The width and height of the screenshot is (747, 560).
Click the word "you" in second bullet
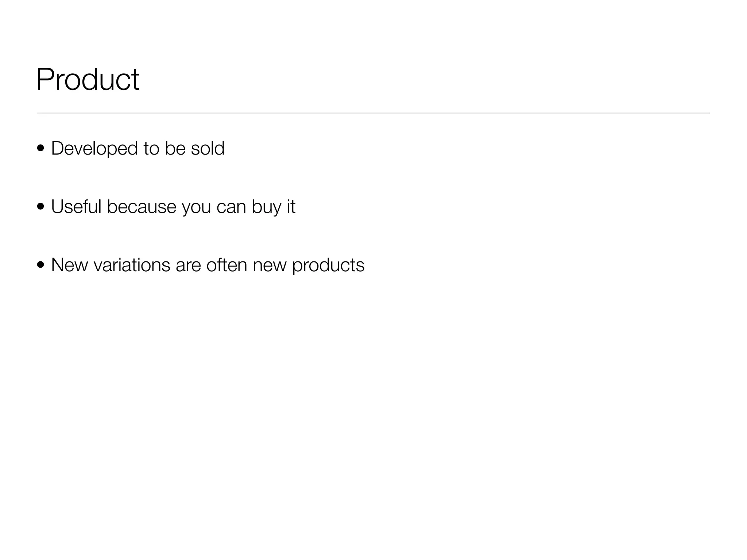point(196,207)
